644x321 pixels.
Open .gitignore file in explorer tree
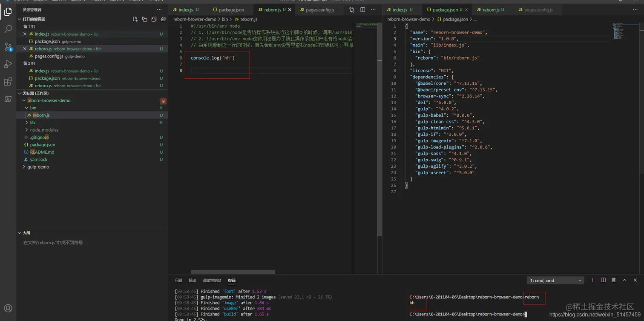92,138
